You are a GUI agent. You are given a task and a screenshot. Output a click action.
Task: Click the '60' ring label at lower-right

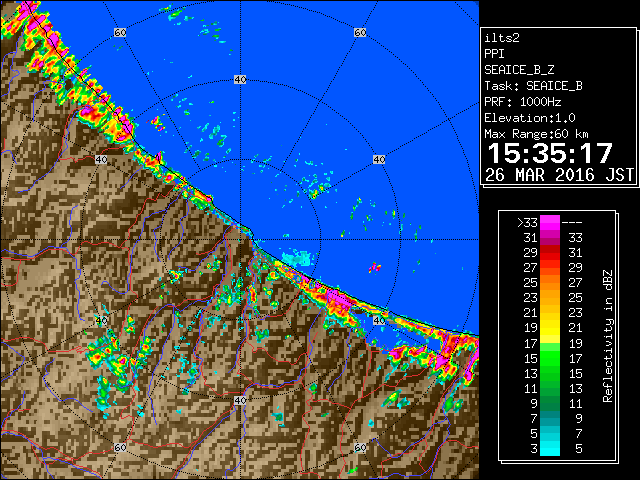360,447
